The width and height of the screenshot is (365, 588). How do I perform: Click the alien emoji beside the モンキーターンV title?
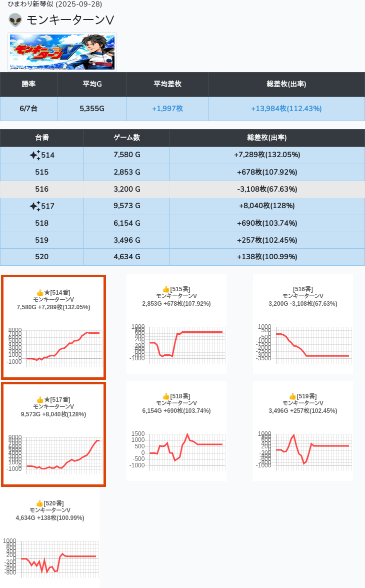15,20
